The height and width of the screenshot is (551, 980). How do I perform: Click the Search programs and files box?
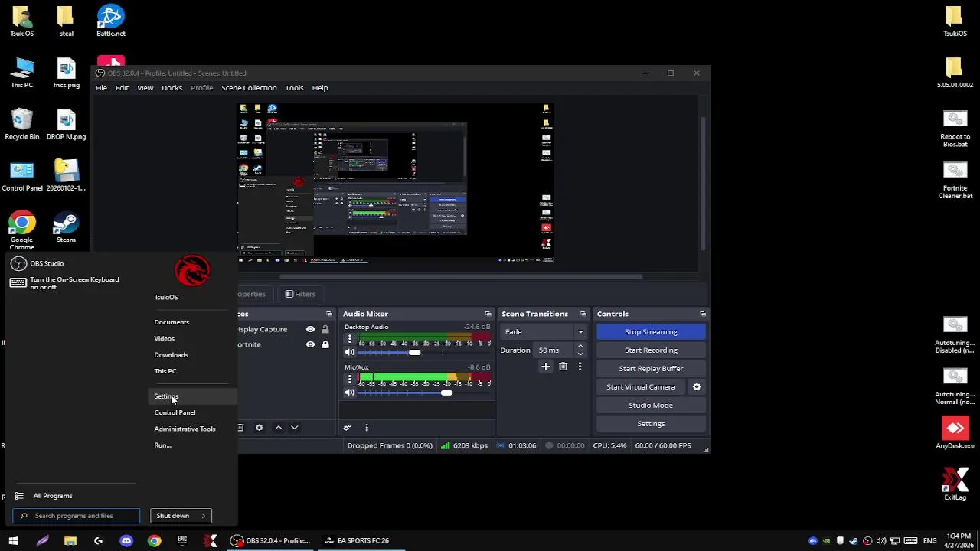(77, 516)
